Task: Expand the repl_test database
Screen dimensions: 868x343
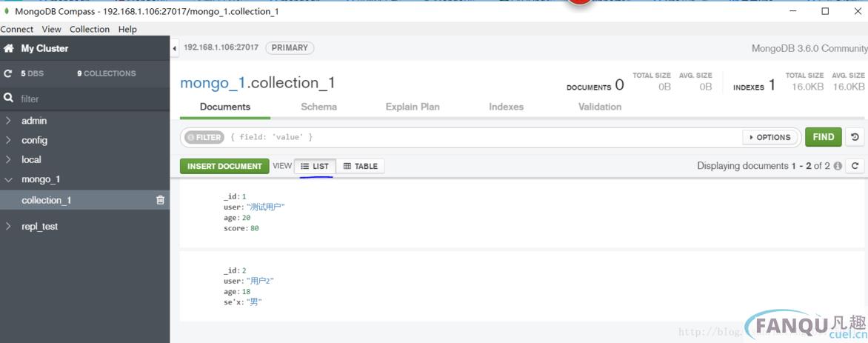Action: [8, 226]
